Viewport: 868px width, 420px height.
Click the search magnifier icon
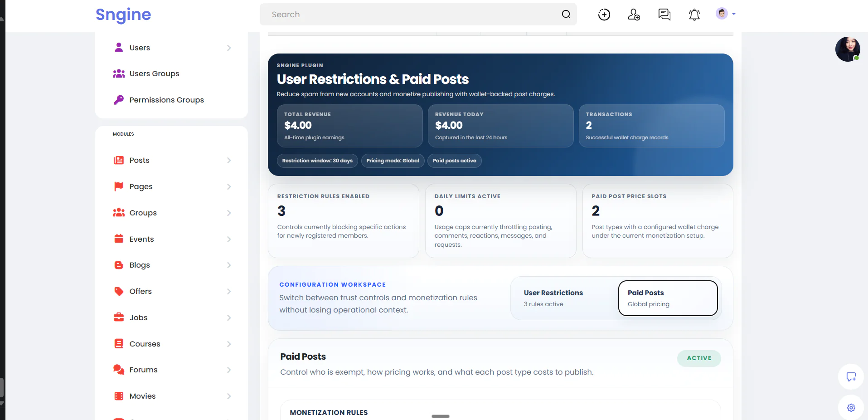pos(566,15)
